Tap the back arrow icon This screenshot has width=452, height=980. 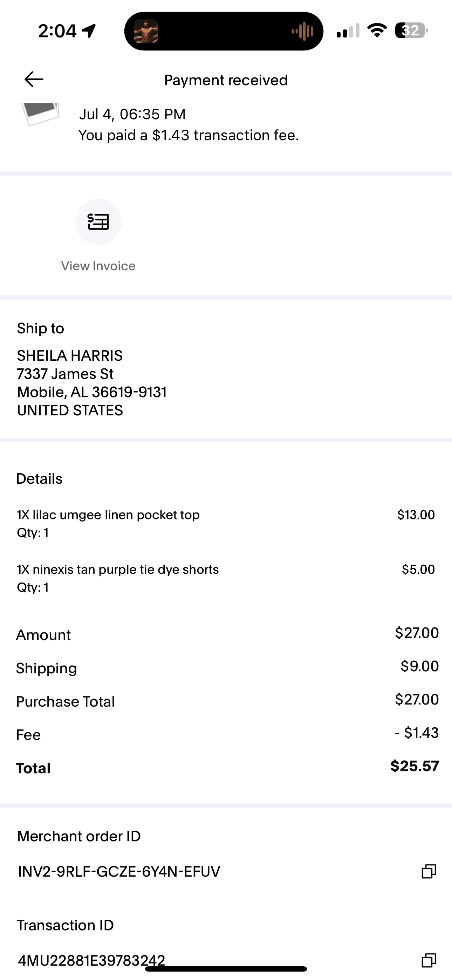tap(34, 80)
